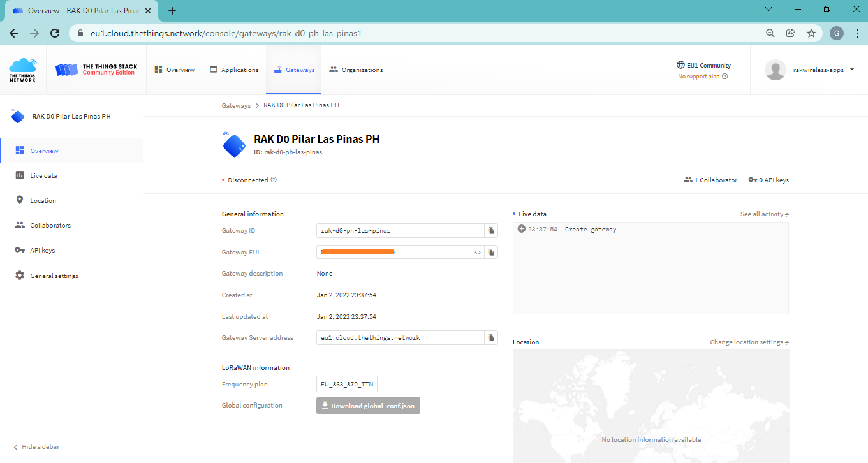Open Change location settings link

tap(749, 342)
